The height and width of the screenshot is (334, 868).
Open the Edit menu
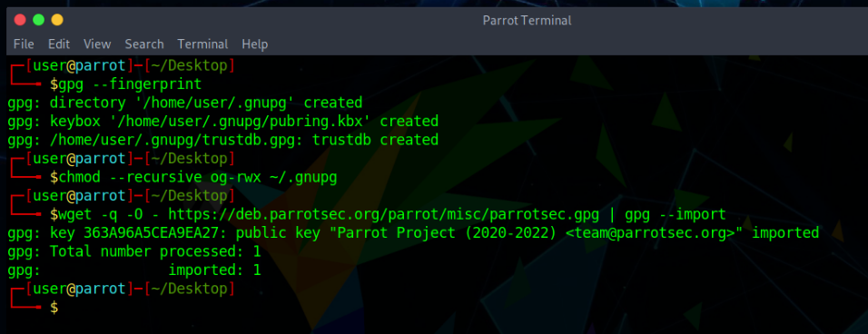[x=59, y=44]
